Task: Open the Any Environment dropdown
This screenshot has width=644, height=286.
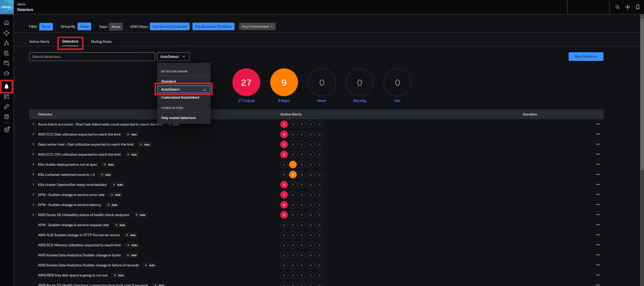Action: [x=257, y=26]
